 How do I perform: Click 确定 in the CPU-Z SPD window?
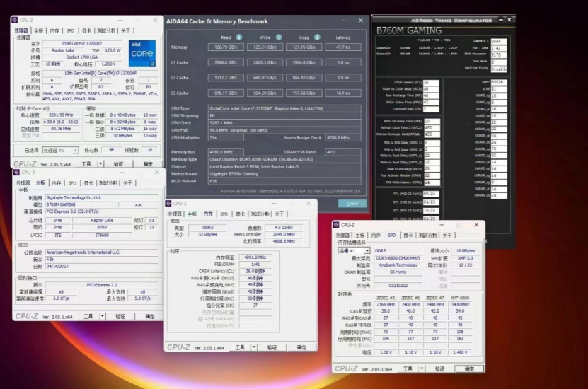(469, 368)
